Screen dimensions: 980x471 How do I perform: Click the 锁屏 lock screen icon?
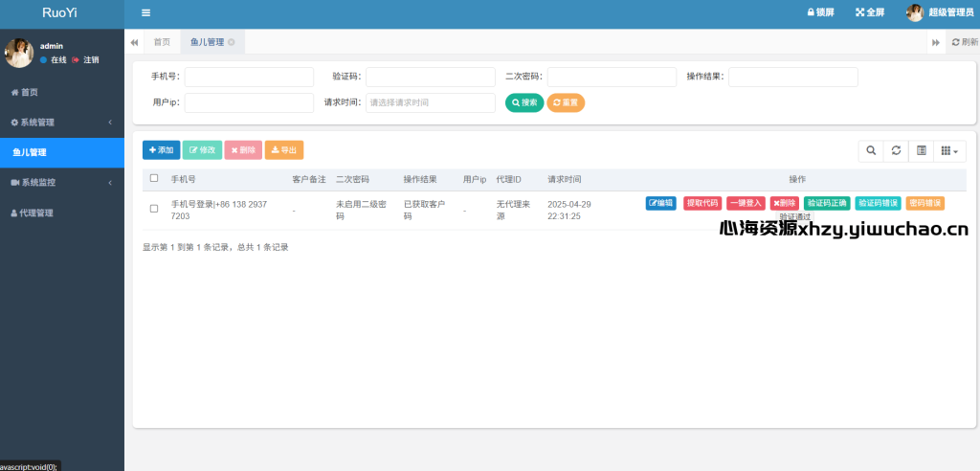point(820,12)
